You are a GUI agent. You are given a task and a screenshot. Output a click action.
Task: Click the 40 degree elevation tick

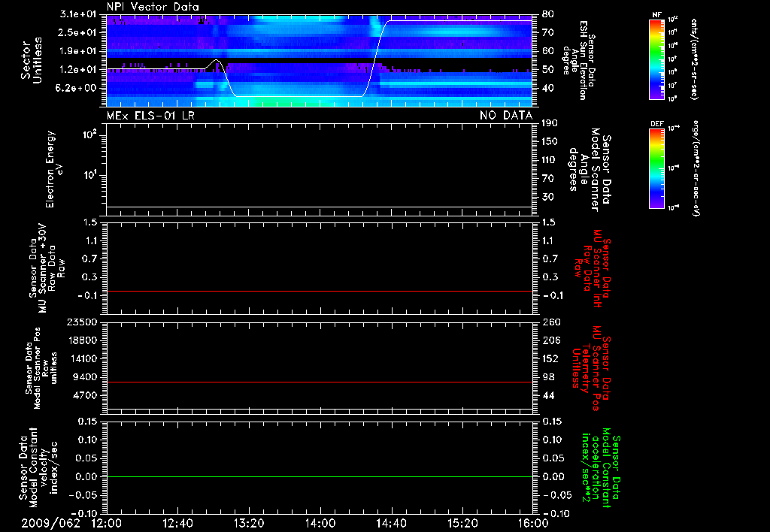[x=548, y=89]
